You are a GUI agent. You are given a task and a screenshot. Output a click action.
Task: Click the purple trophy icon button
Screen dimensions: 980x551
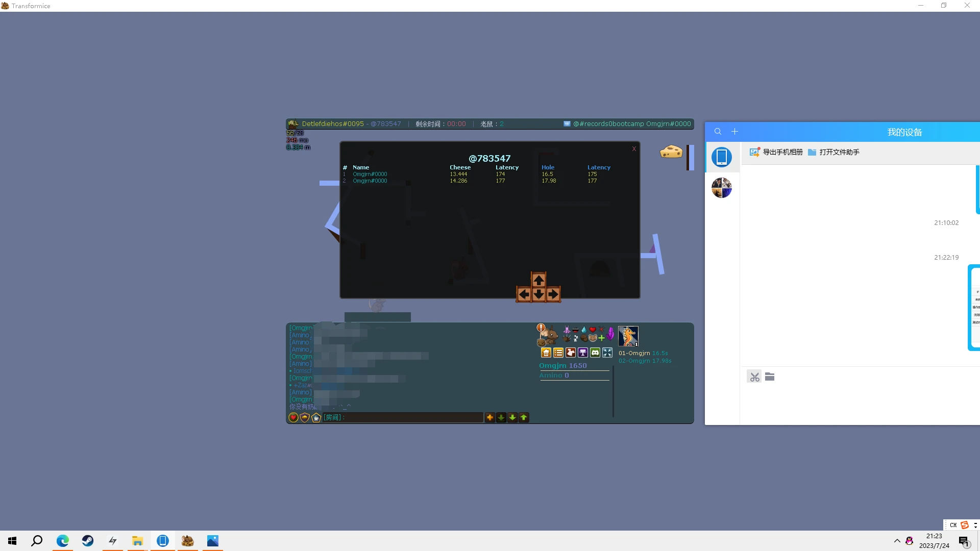point(582,353)
